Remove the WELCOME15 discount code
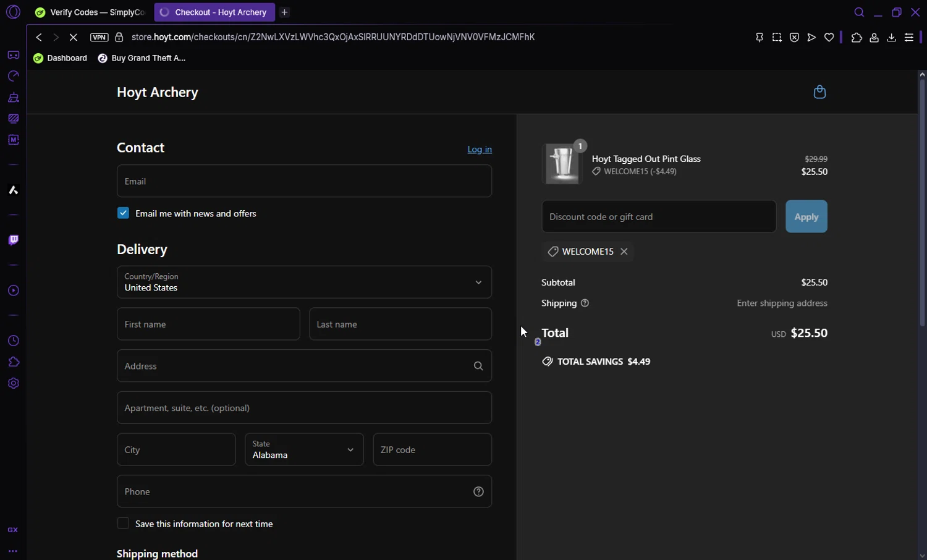927x560 pixels. pos(624,252)
